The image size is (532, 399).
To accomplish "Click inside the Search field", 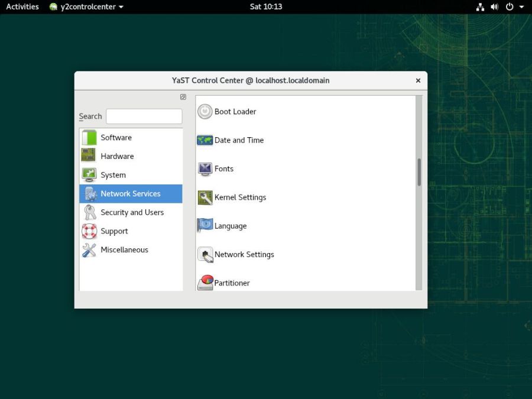I will coord(144,116).
